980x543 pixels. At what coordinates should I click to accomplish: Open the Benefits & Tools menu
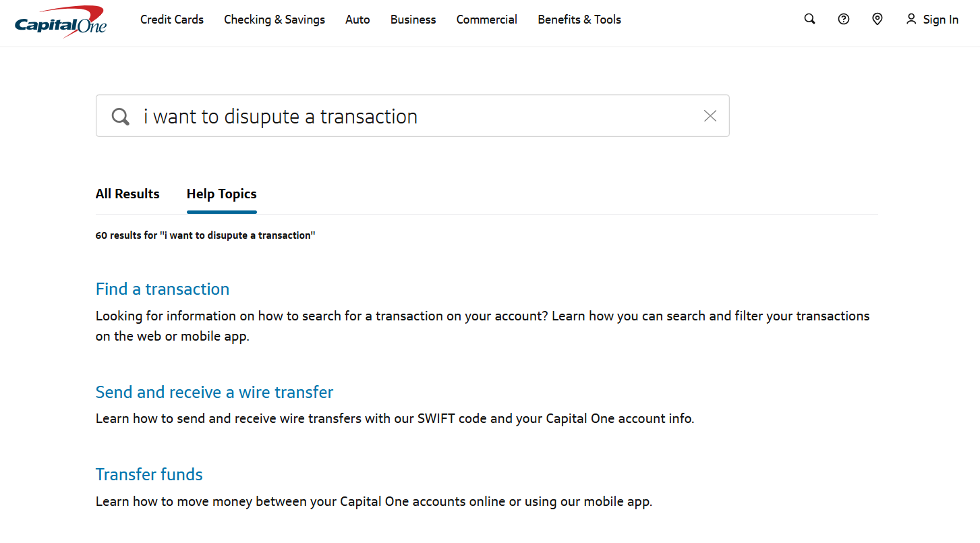pos(579,20)
